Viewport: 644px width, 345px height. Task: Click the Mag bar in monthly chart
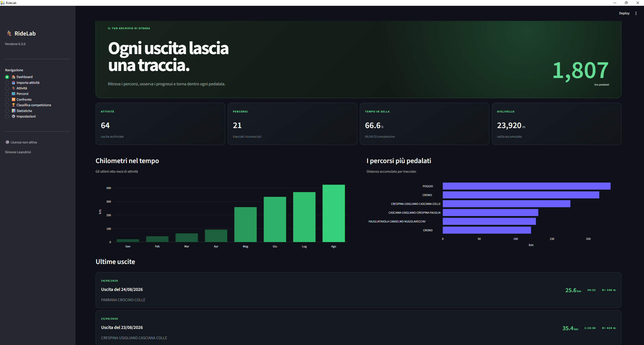(x=246, y=224)
